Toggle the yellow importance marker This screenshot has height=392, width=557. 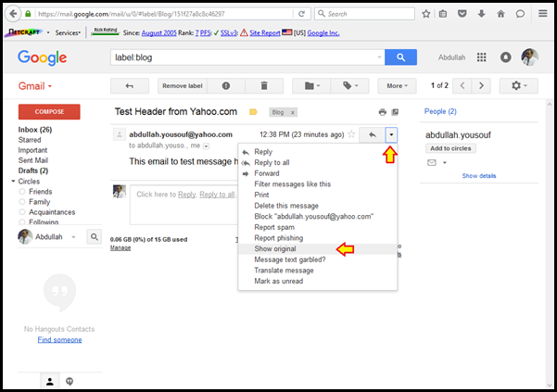pos(253,112)
